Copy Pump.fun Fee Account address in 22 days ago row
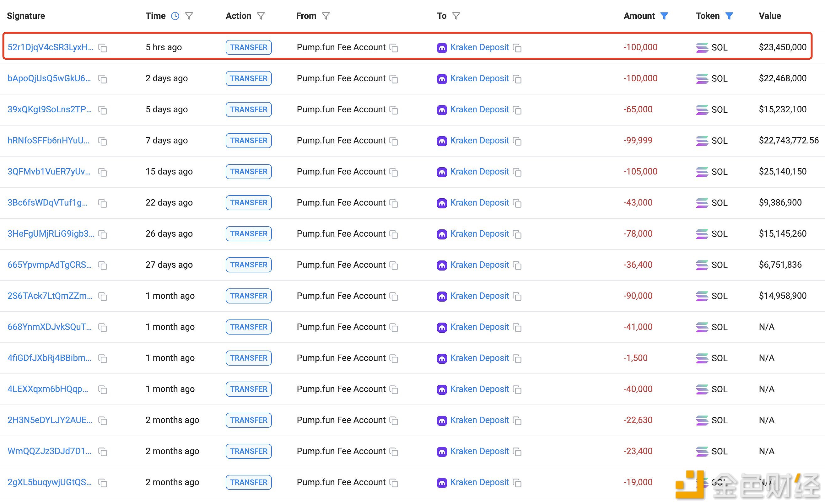Image resolution: width=825 pixels, height=504 pixels. (394, 203)
